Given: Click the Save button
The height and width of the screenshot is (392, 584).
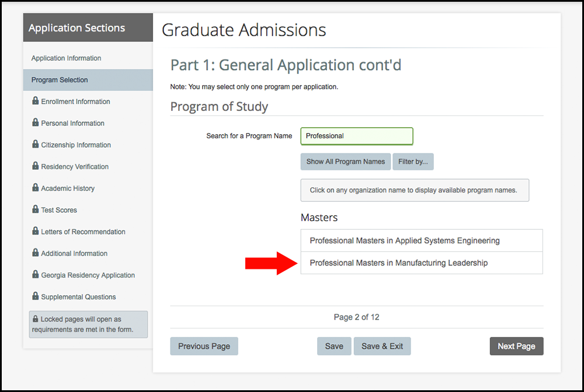Looking at the screenshot, I should pos(334,346).
